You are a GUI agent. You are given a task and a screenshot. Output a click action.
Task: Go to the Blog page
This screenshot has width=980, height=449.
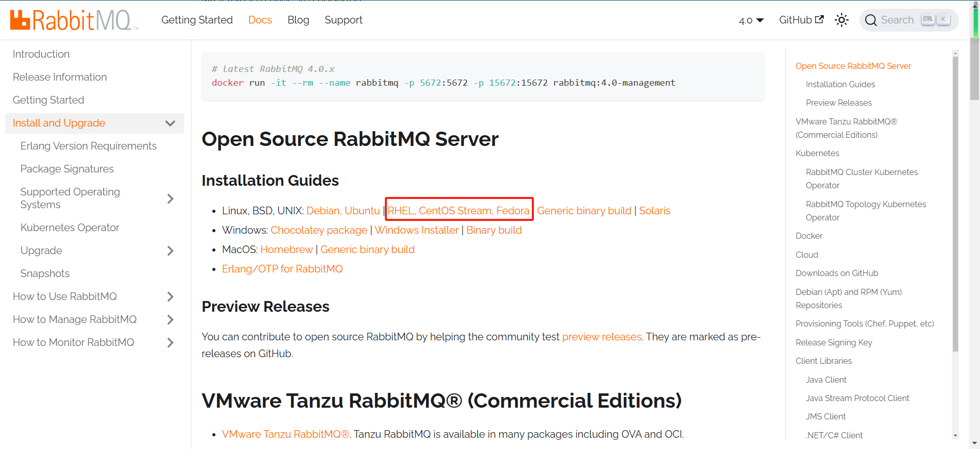298,20
